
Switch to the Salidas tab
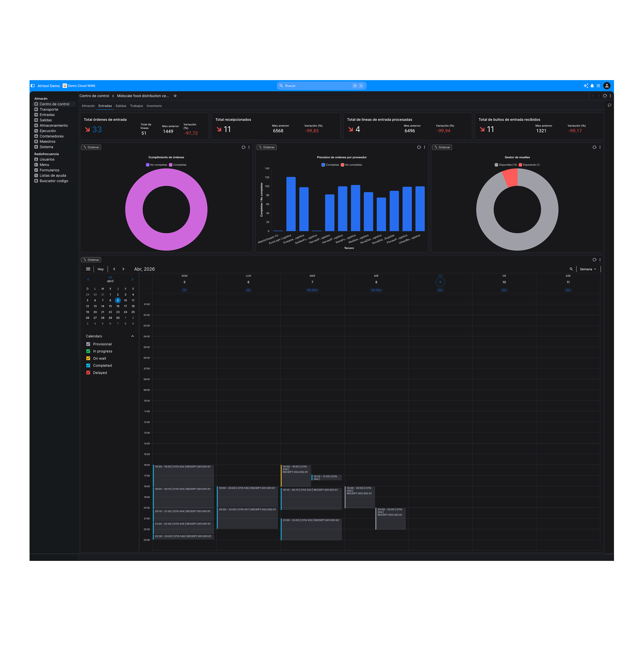click(x=121, y=106)
